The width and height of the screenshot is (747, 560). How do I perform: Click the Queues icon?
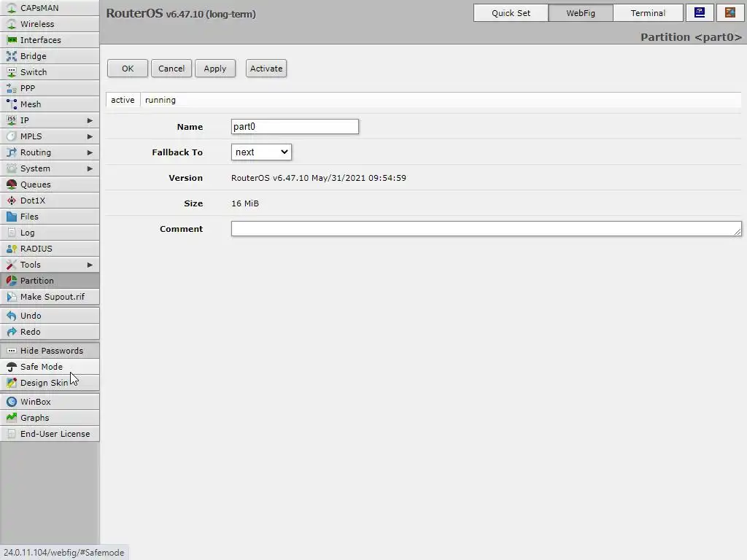pyautogui.click(x=12, y=184)
